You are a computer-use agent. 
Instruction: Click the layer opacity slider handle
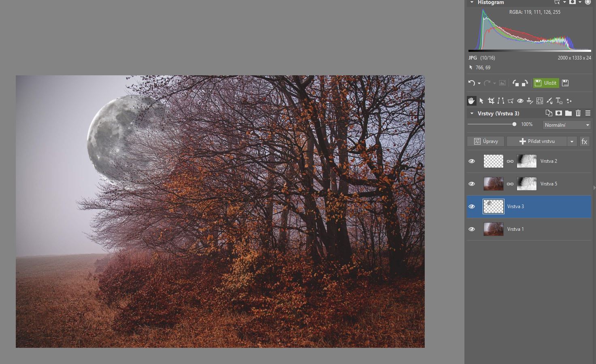(514, 124)
